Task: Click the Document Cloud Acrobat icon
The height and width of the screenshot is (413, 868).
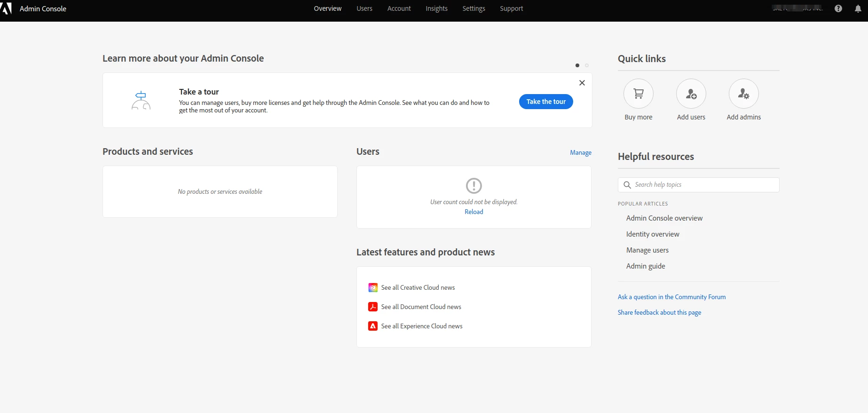Action: click(x=373, y=307)
